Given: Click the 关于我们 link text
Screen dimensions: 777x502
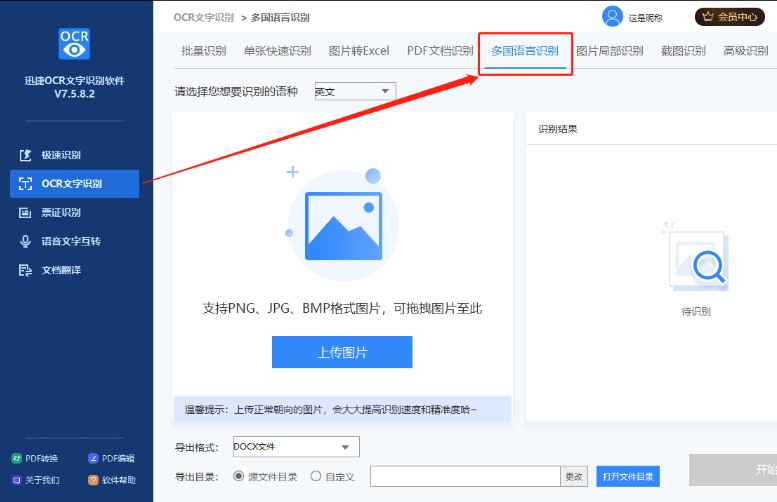Looking at the screenshot, I should pos(42,480).
